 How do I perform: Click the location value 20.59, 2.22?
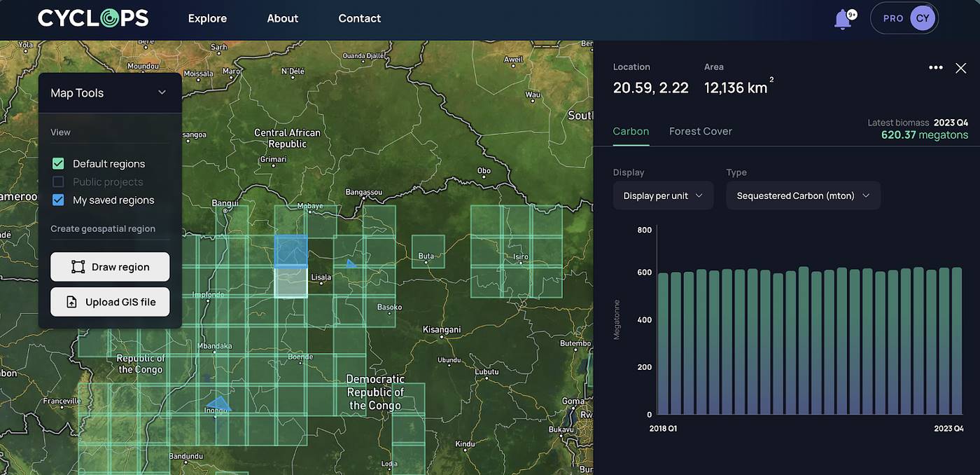pos(651,88)
